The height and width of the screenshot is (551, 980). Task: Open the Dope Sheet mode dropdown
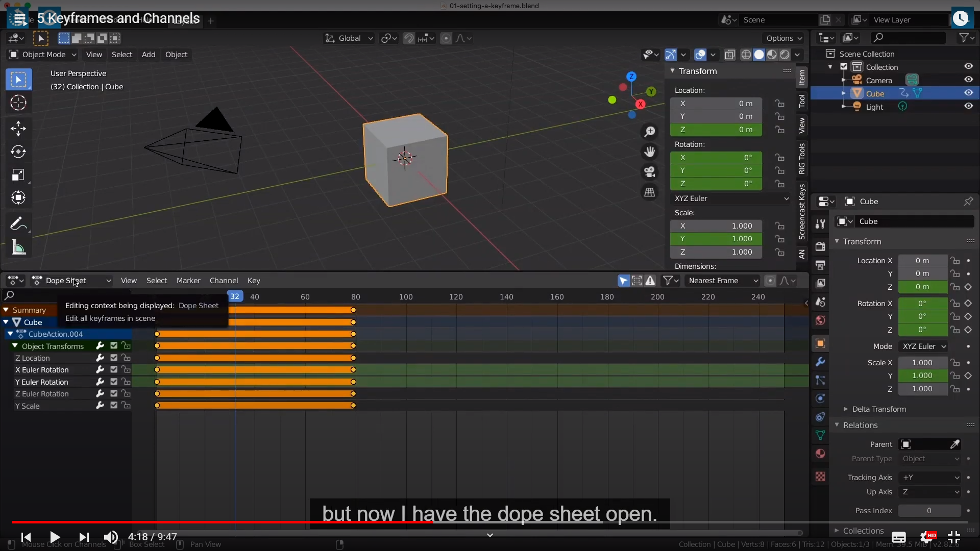71,281
